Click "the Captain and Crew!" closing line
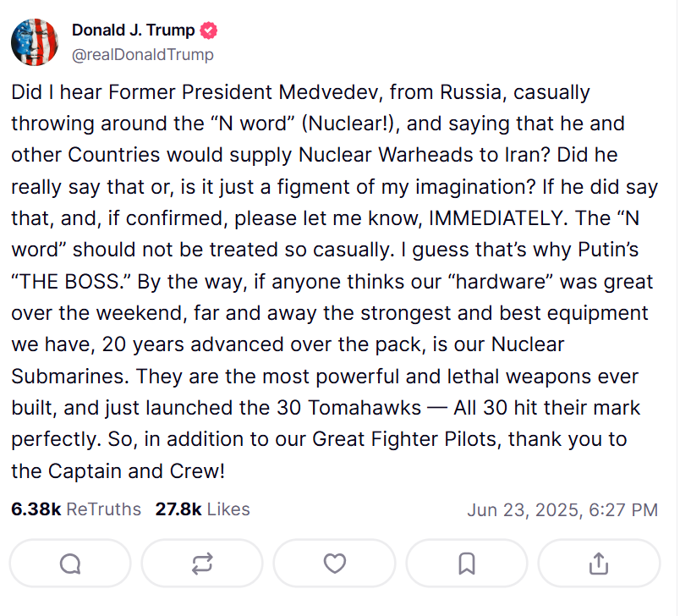 pyautogui.click(x=118, y=471)
